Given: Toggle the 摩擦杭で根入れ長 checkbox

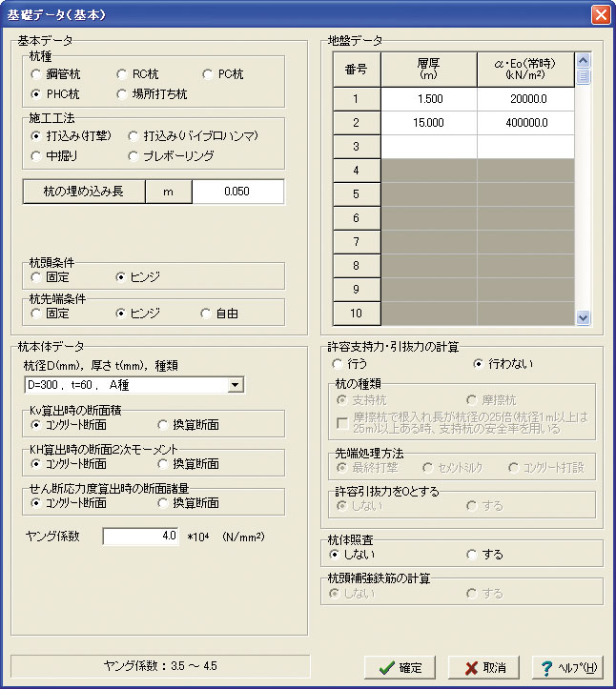Looking at the screenshot, I should [342, 423].
